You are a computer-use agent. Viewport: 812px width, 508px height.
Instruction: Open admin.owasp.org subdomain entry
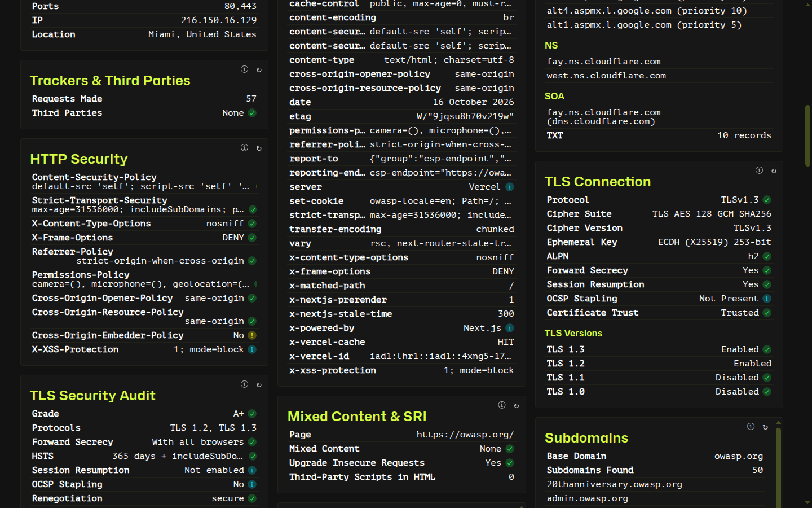587,498
